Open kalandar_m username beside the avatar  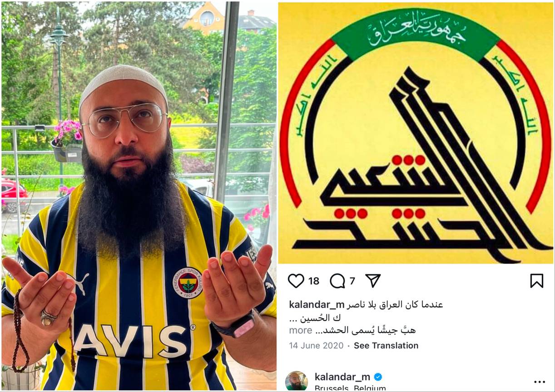pos(342,377)
